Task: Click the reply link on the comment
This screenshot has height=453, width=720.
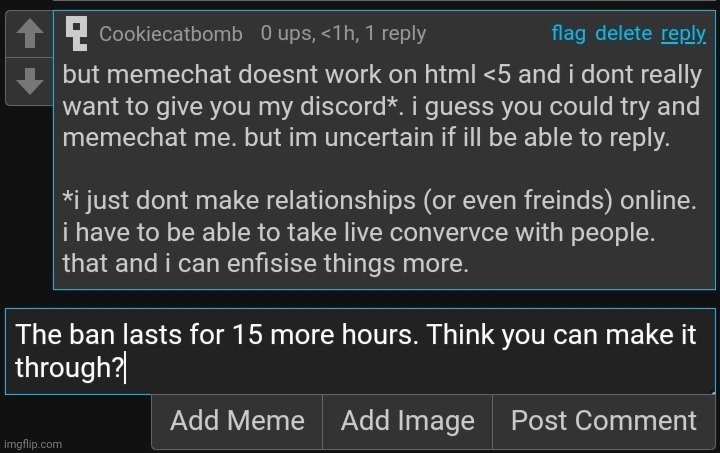Action: [x=683, y=34]
